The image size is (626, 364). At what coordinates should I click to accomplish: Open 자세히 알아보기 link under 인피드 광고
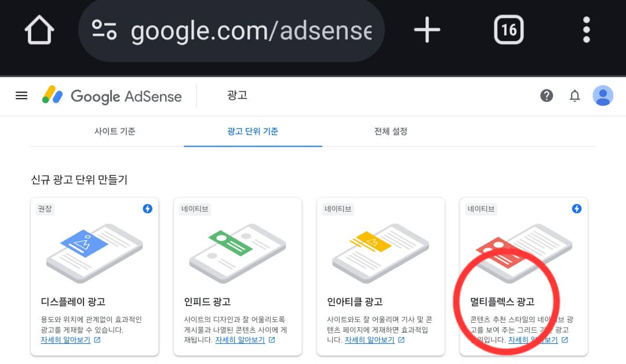click(240, 340)
